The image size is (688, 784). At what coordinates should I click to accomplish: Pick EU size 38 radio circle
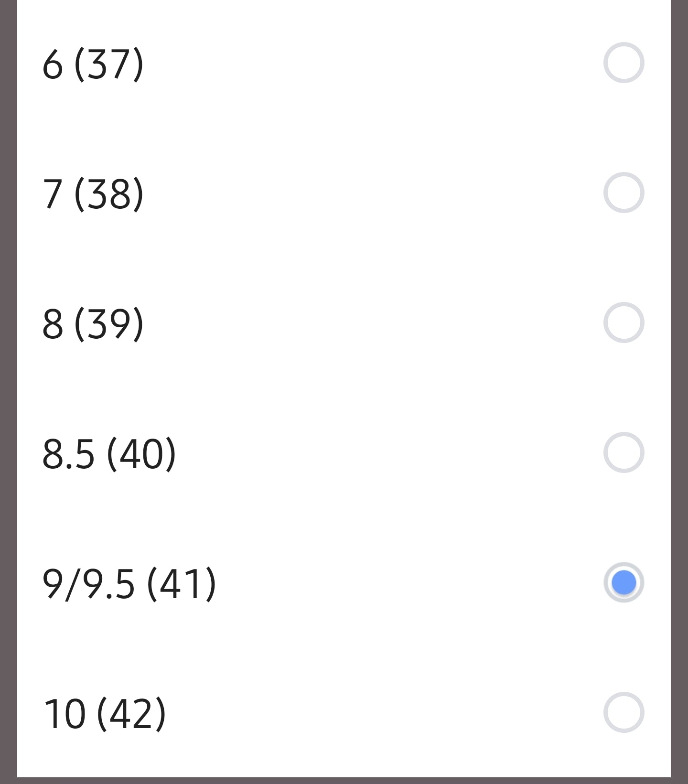tap(623, 193)
